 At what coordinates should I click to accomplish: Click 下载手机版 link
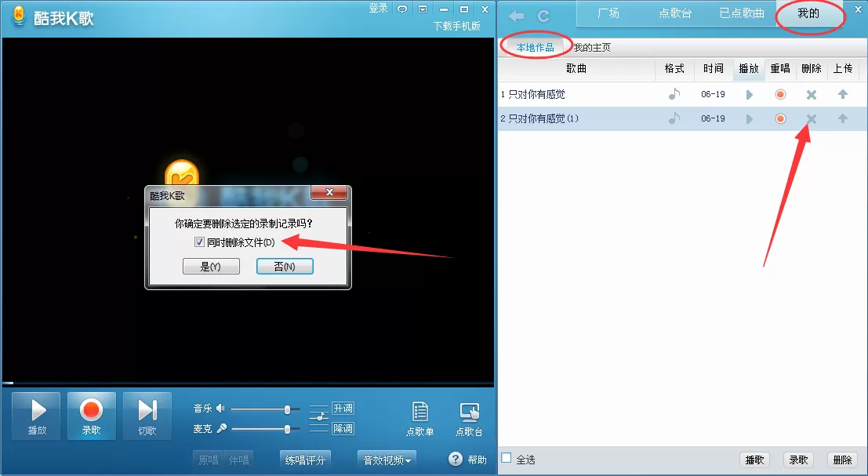click(x=456, y=26)
